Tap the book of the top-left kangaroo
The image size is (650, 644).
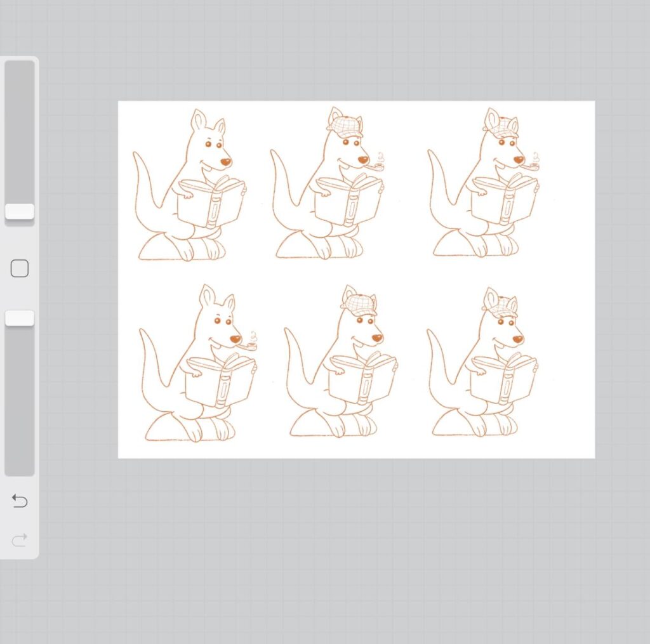click(x=210, y=202)
